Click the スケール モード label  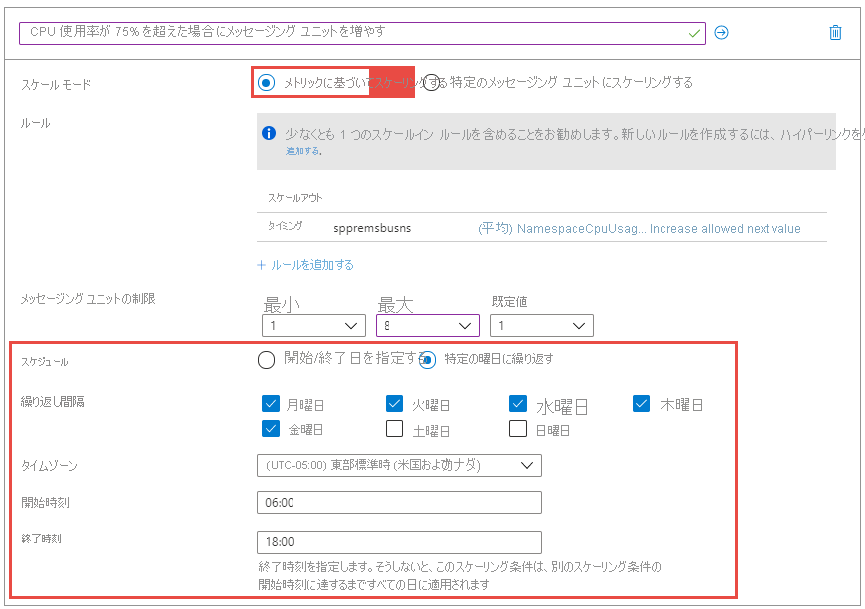pyautogui.click(x=56, y=85)
